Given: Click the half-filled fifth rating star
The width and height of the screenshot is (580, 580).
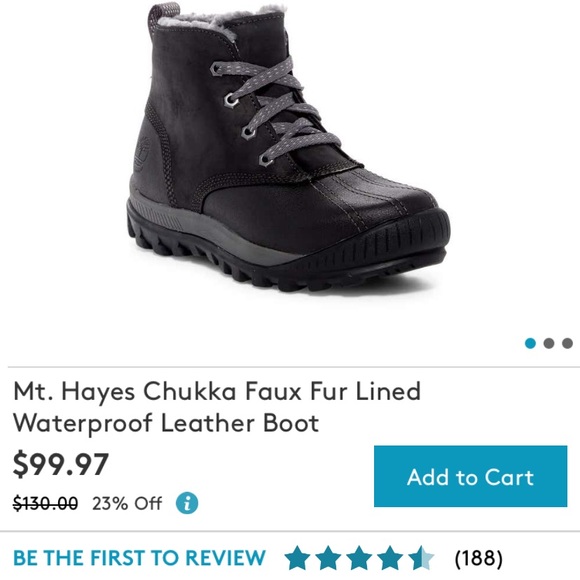Looking at the screenshot, I should click(421, 558).
